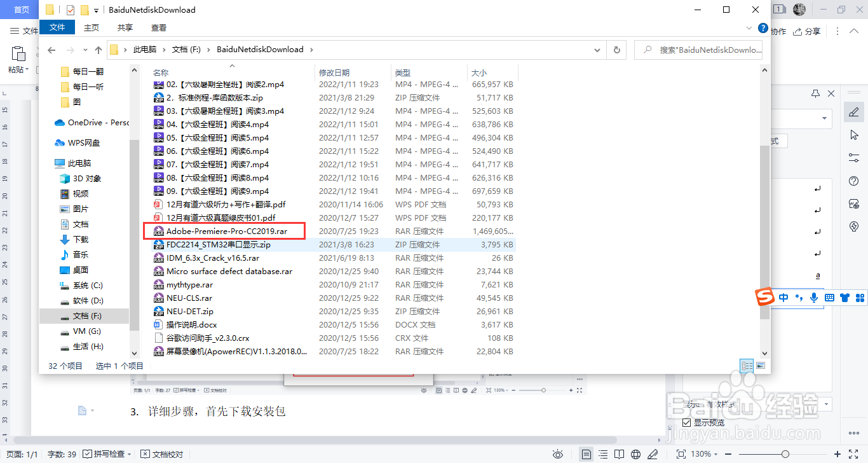Open the Sogou soft keyboard icon
Viewport: 868px width, 463px height.
coord(829,297)
